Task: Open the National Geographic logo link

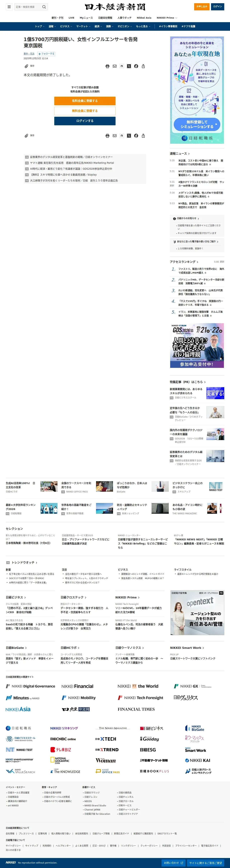Action: [x=60, y=761]
